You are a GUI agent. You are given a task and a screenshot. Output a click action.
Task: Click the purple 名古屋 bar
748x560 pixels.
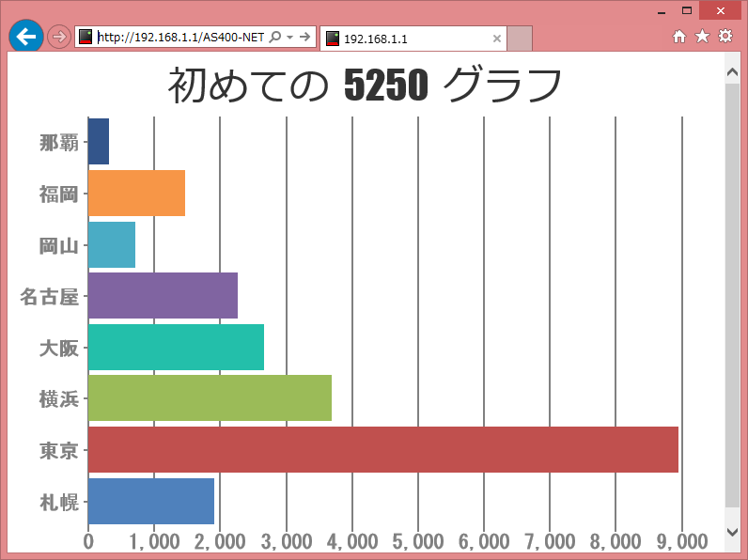coord(163,296)
